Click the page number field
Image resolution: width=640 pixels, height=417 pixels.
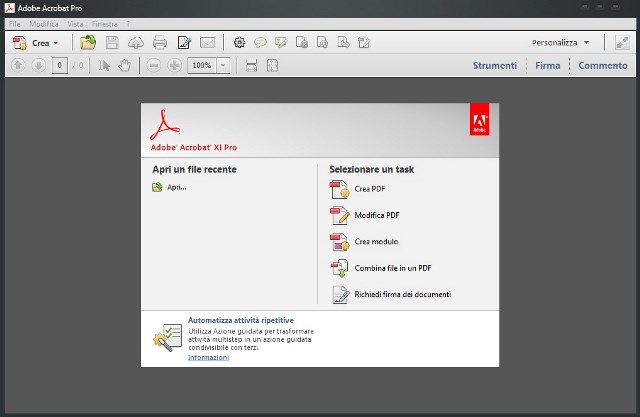(x=60, y=65)
